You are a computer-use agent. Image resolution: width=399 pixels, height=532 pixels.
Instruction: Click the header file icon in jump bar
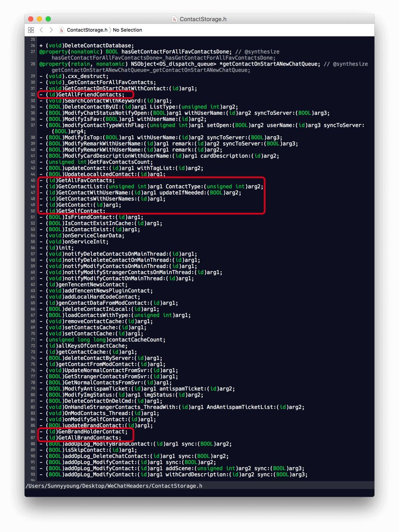click(62, 30)
